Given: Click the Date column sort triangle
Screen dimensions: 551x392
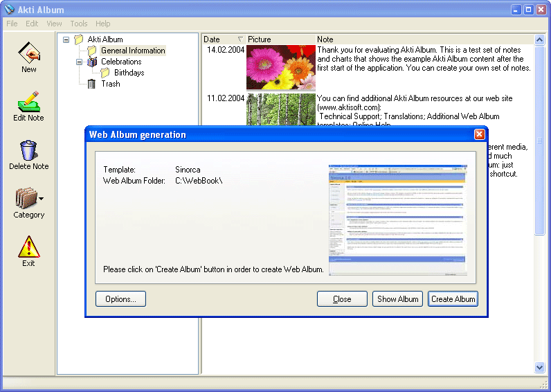Looking at the screenshot, I should (x=240, y=39).
